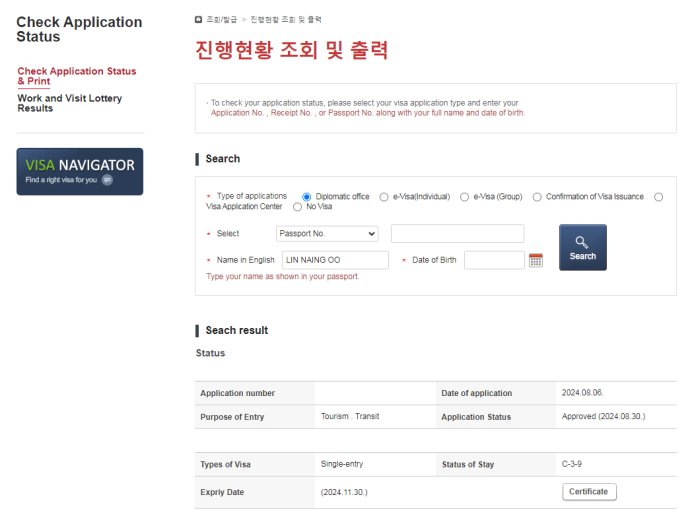694x532 pixels.
Task: Click the Certificate button
Action: click(589, 492)
